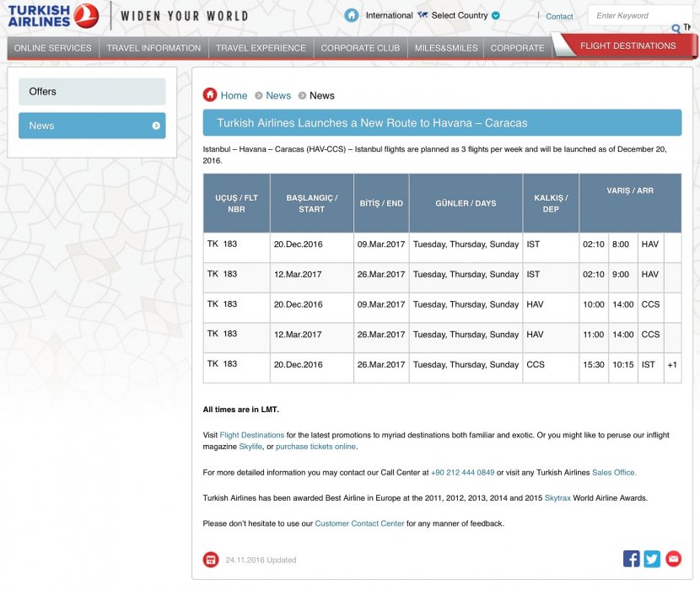Share the article on Twitter
Screen dimensions: 700x590
(x=652, y=559)
